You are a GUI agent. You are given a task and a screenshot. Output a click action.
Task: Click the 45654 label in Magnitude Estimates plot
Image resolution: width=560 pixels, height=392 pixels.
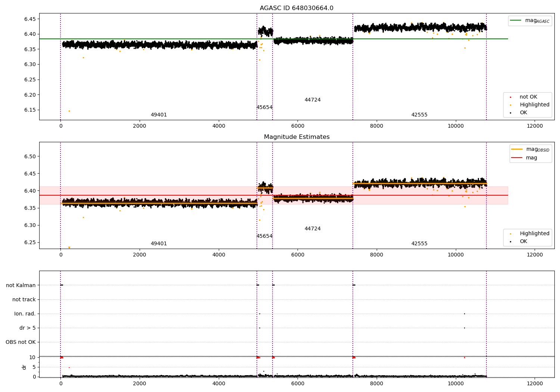tap(264, 236)
